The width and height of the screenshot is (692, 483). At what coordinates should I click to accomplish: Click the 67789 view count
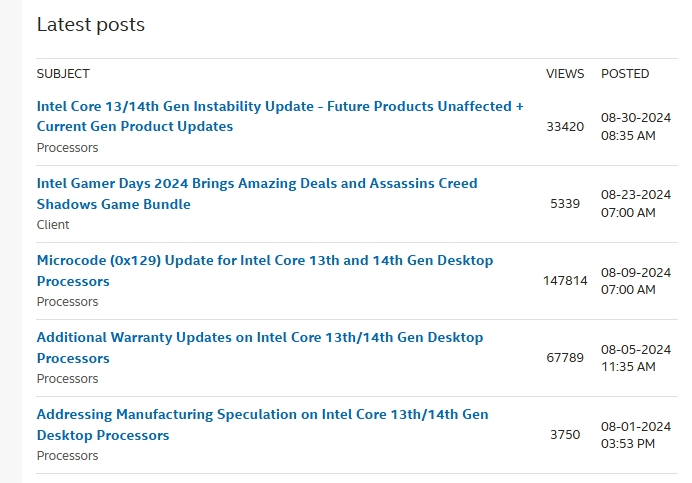(x=565, y=358)
